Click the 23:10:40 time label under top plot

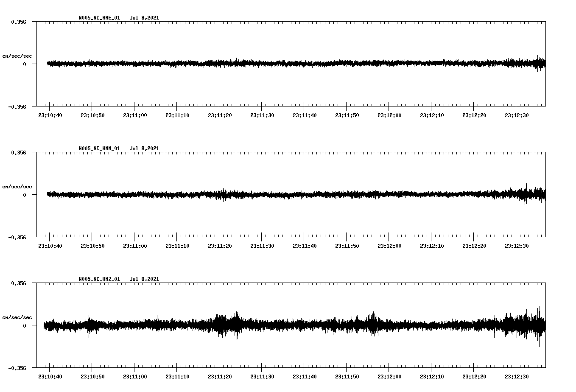click(x=50, y=115)
